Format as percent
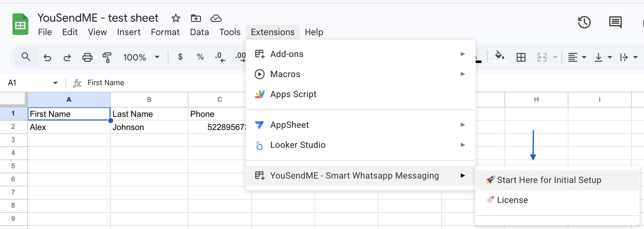Image resolution: width=644 pixels, height=229 pixels. tap(200, 57)
